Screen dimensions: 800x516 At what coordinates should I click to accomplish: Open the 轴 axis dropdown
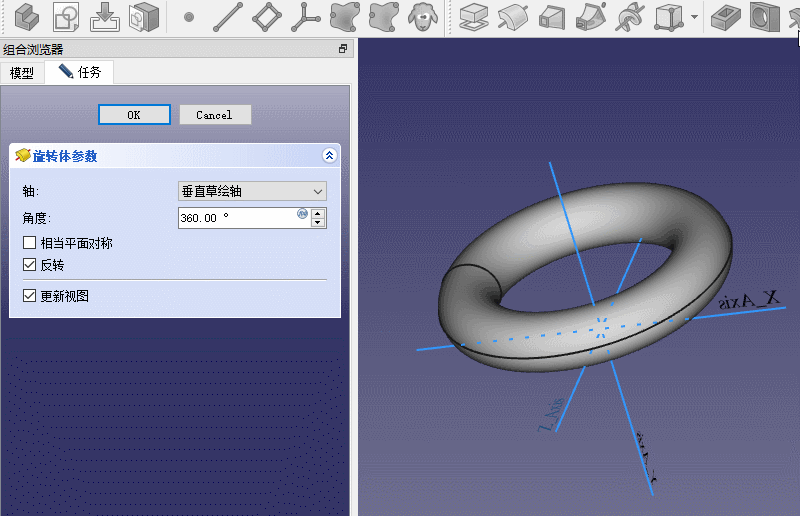[252, 191]
